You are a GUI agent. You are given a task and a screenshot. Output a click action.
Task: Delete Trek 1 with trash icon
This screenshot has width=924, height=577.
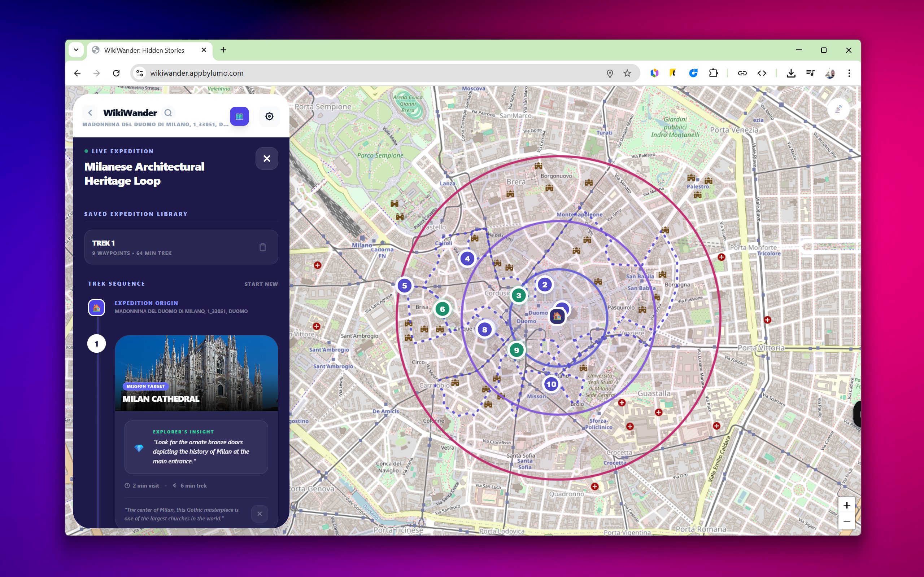point(263,247)
